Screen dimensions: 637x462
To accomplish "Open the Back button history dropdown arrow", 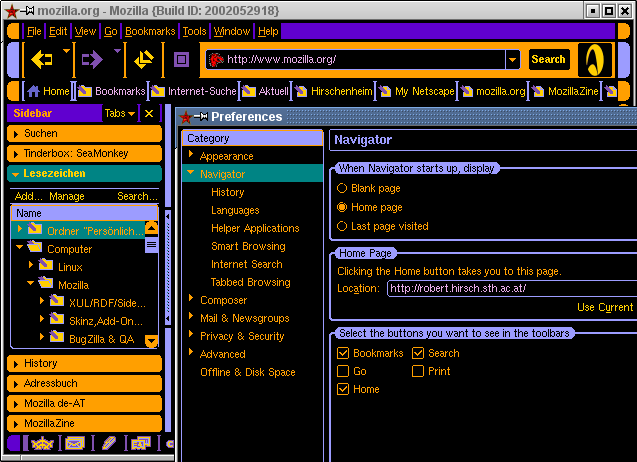I will pos(66,52).
